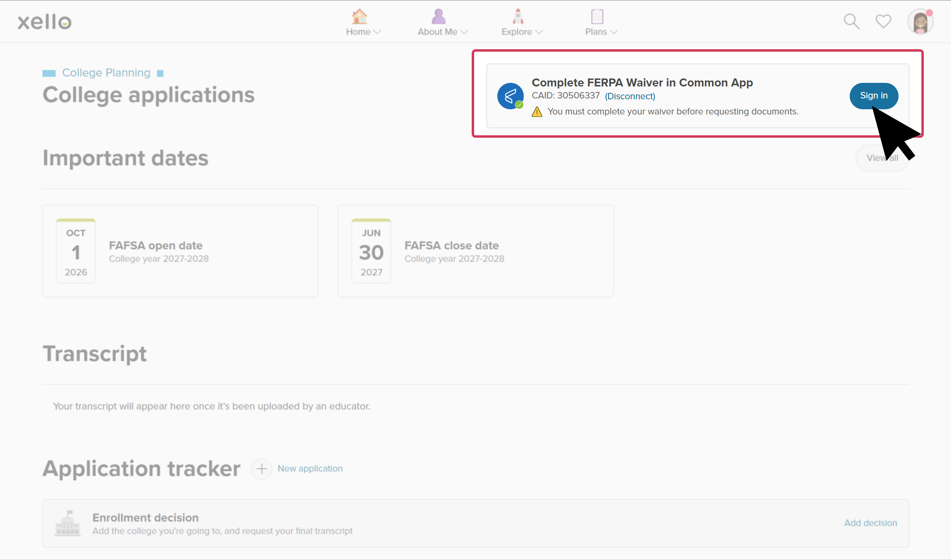Click the yellow warning triangle icon
951x560 pixels.
[x=537, y=112]
